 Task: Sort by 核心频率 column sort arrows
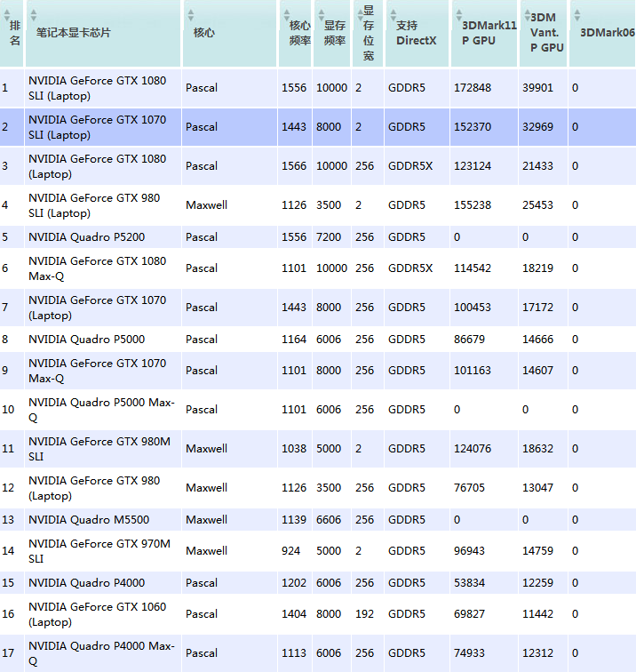[x=287, y=15]
